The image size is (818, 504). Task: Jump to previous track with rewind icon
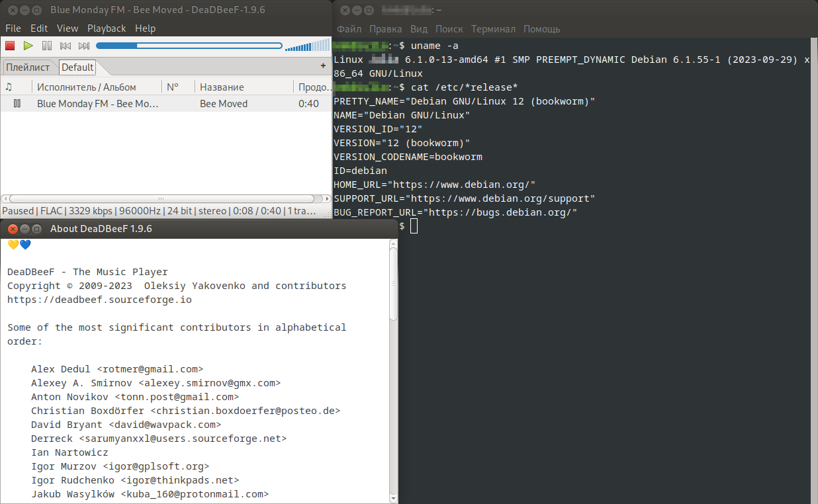(65, 45)
